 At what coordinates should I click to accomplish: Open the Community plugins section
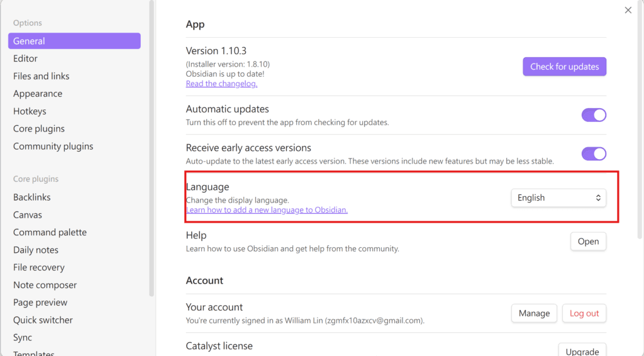click(53, 147)
